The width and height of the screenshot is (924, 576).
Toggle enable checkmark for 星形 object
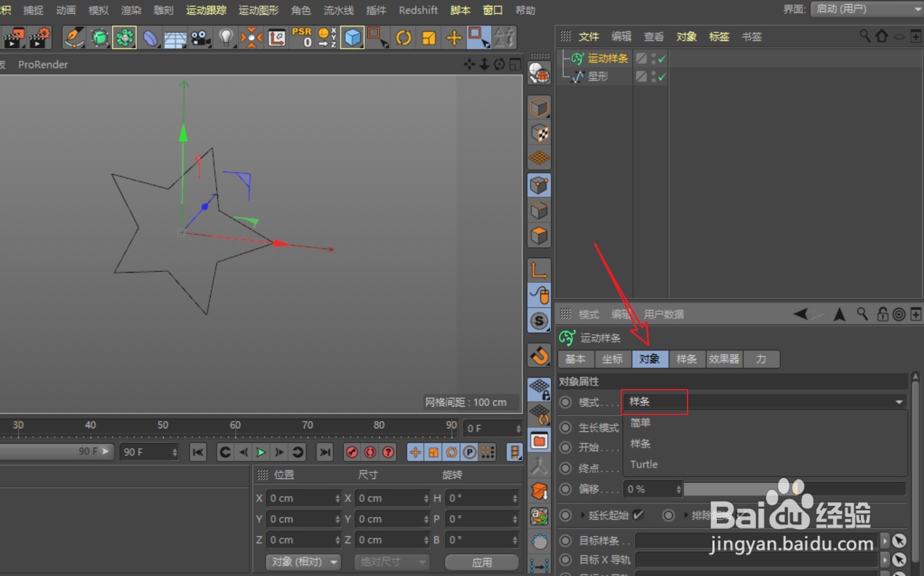[662, 77]
